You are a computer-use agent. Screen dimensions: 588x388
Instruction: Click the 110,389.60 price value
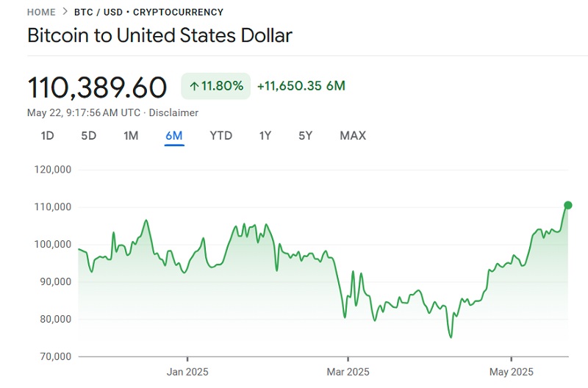pyautogui.click(x=97, y=87)
